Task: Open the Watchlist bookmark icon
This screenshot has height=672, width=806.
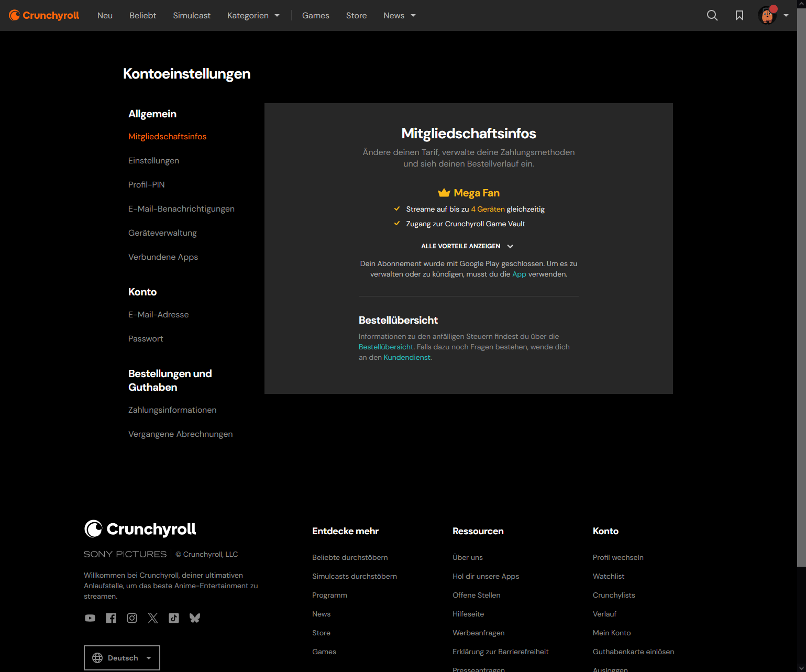Action: (x=739, y=15)
